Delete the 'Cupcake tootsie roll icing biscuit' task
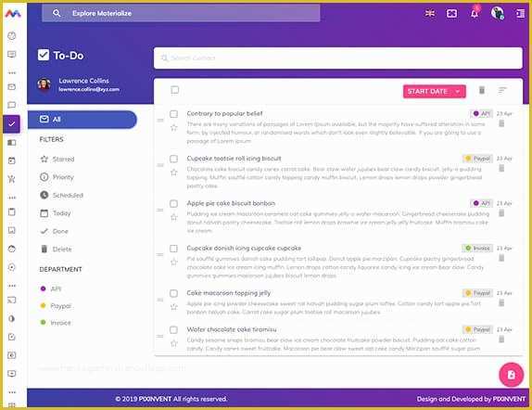The image size is (532, 410). click(501, 169)
